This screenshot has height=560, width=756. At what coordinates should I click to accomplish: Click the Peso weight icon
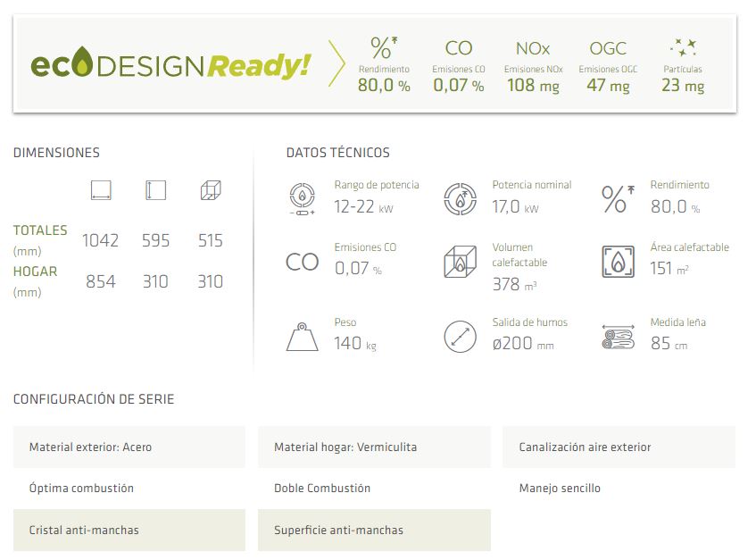click(303, 336)
